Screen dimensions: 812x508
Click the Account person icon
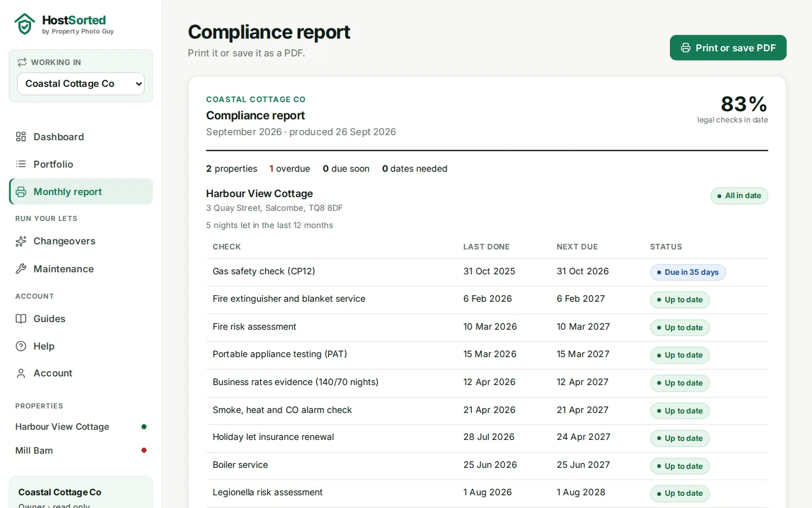point(21,373)
